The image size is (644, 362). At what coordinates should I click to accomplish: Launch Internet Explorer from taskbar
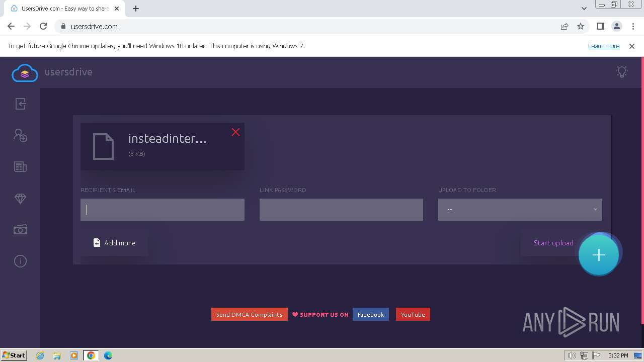40,355
